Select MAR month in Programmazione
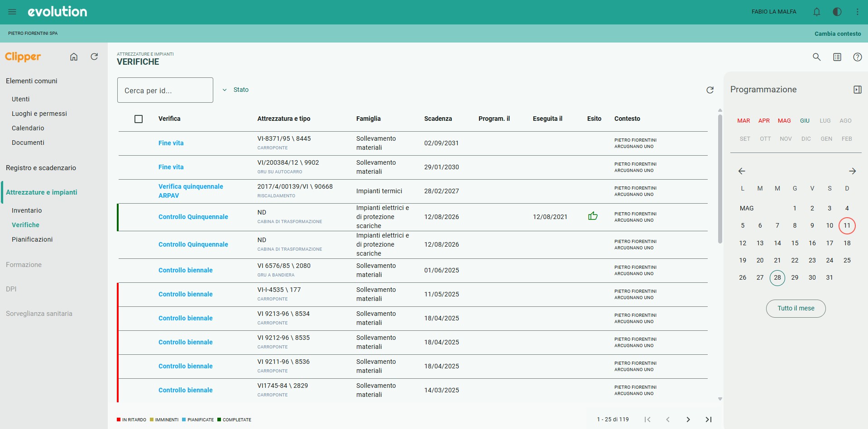Screen dimensions: 868x429 [x=743, y=121]
